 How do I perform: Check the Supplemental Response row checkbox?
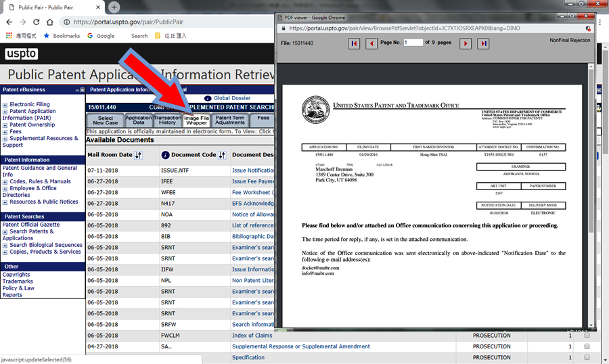pos(587,346)
